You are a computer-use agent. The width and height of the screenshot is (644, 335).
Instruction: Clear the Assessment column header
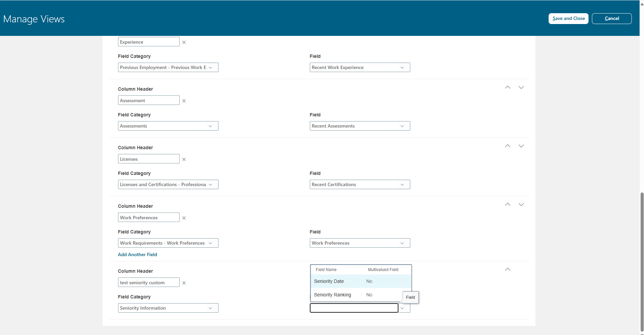tap(184, 101)
